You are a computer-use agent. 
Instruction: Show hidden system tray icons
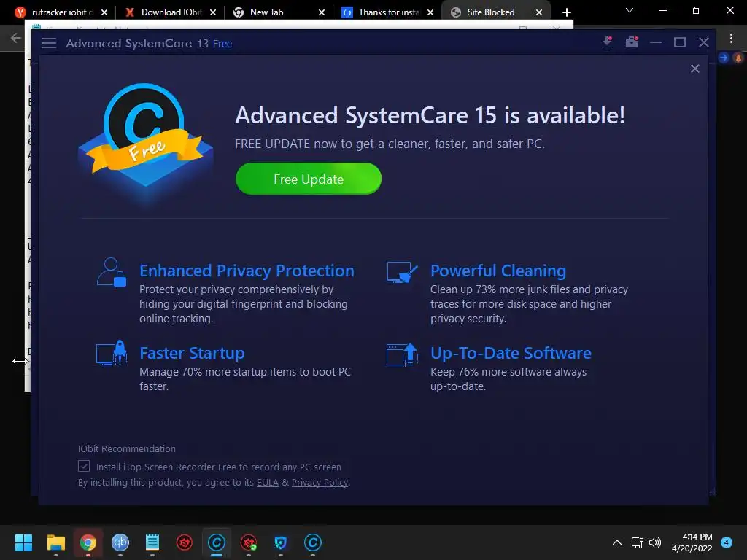[x=617, y=542]
